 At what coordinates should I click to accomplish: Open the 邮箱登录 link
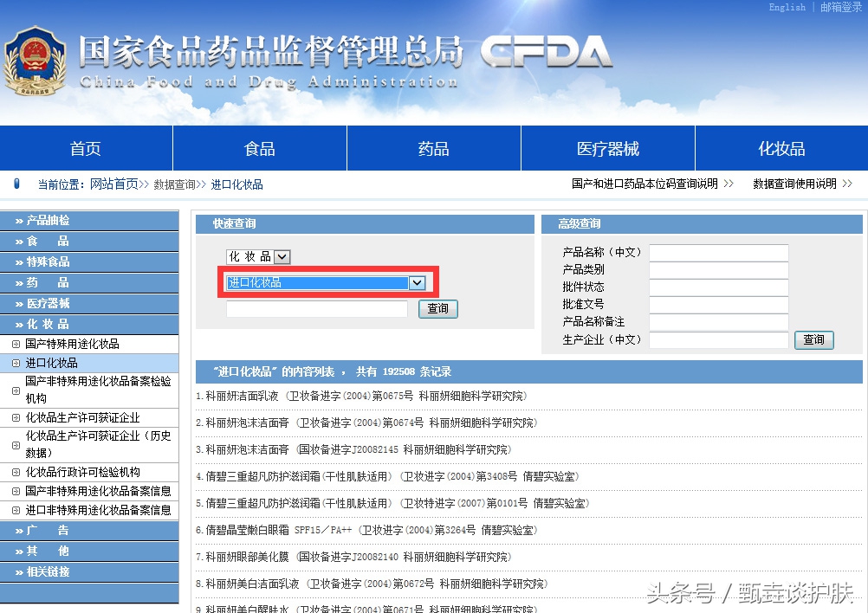click(x=841, y=7)
